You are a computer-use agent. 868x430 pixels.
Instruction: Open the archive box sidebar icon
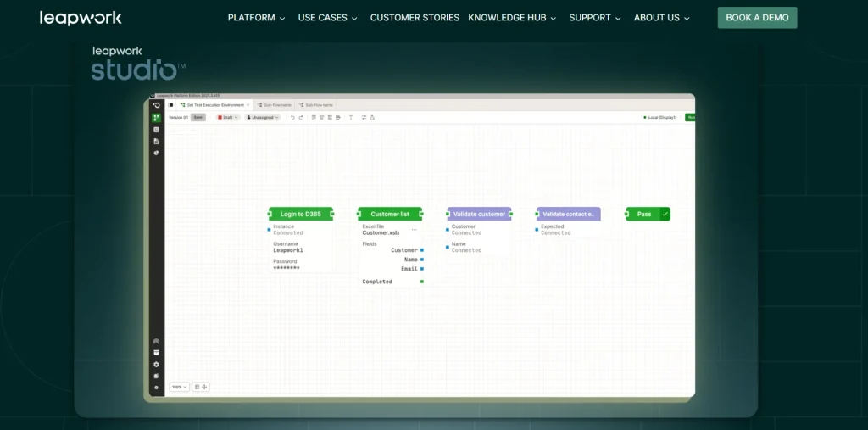click(x=156, y=353)
